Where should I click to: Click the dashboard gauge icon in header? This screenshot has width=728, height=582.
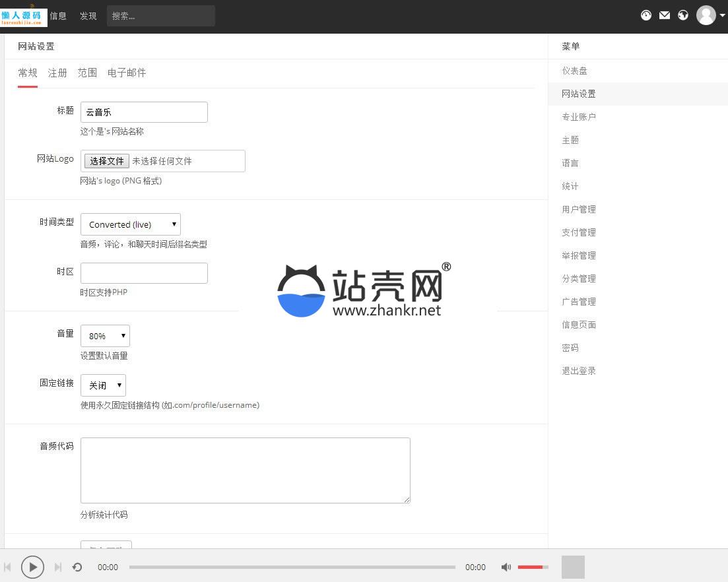pyautogui.click(x=646, y=15)
